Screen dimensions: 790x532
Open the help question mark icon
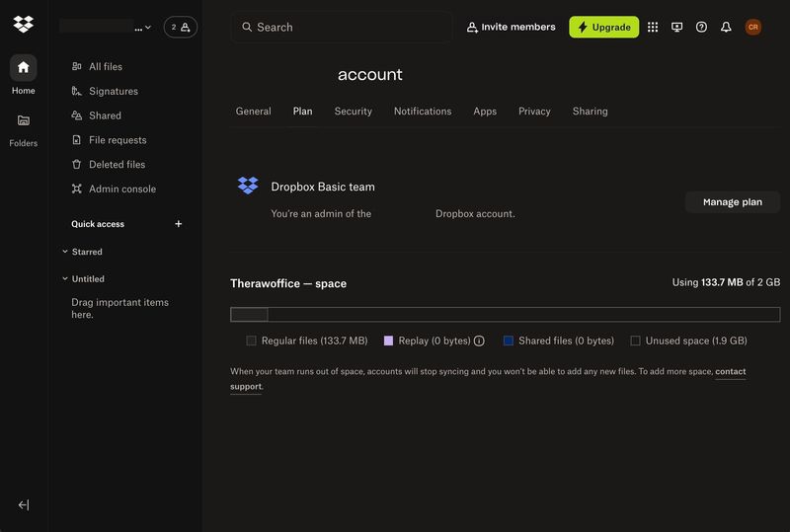[x=701, y=28]
